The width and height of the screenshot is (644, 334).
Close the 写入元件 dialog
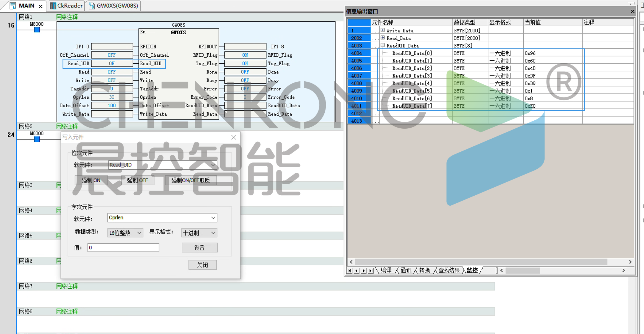coord(234,137)
